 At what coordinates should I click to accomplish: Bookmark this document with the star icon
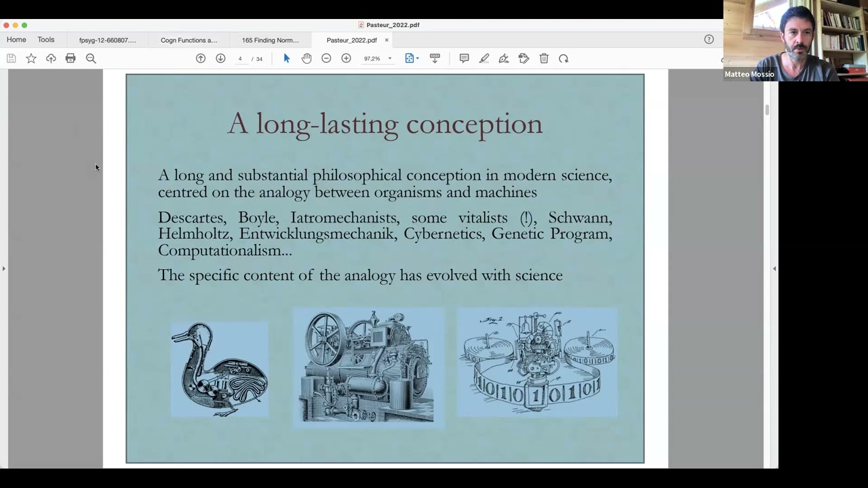click(x=31, y=59)
